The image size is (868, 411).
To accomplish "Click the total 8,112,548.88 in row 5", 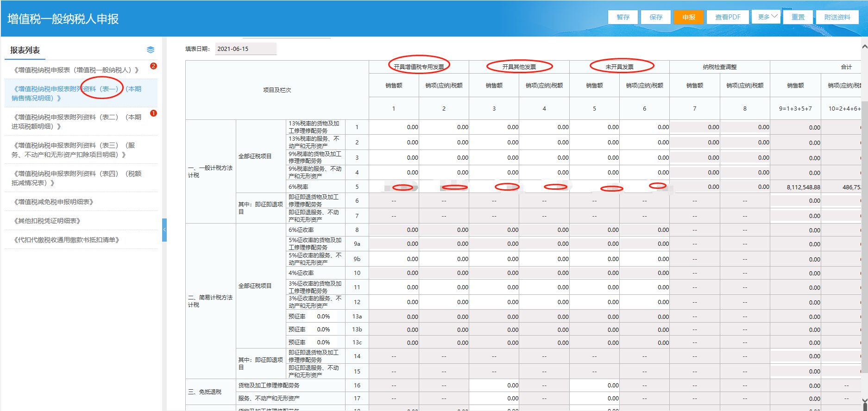I will pos(803,187).
